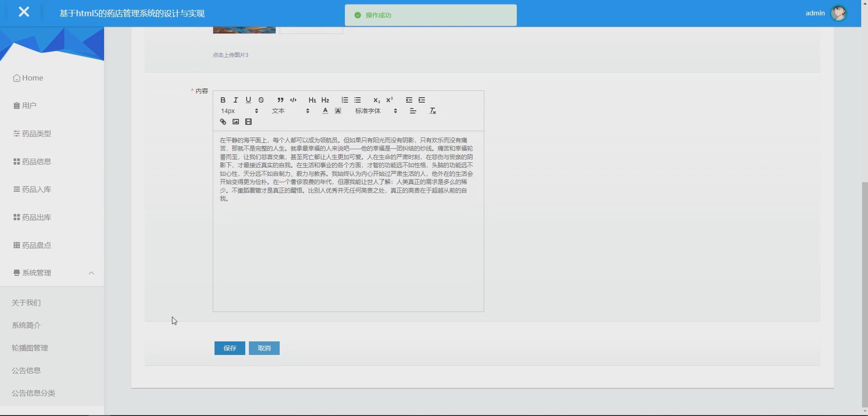Insert a hyperlink in the content editor
This screenshot has height=416, width=868.
coord(222,122)
